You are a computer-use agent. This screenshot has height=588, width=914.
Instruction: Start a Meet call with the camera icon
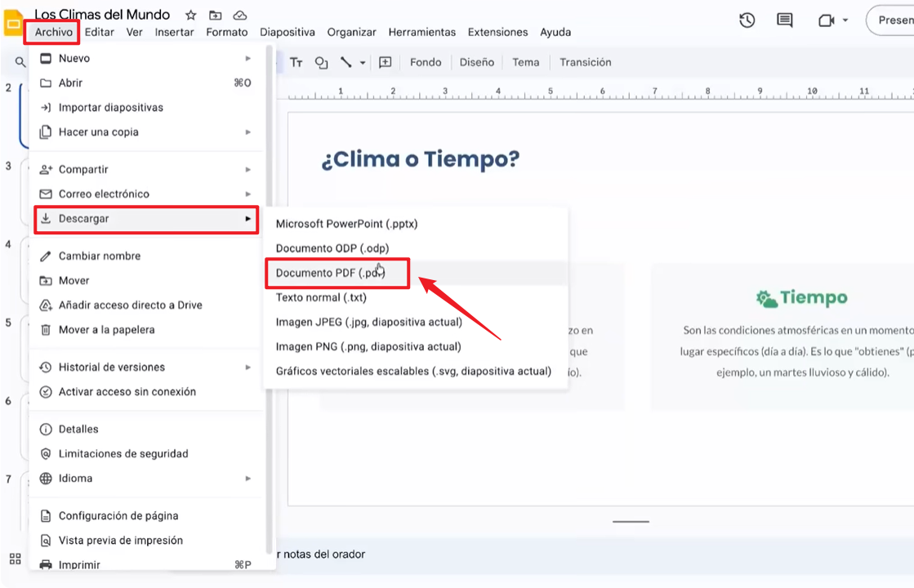tap(826, 20)
